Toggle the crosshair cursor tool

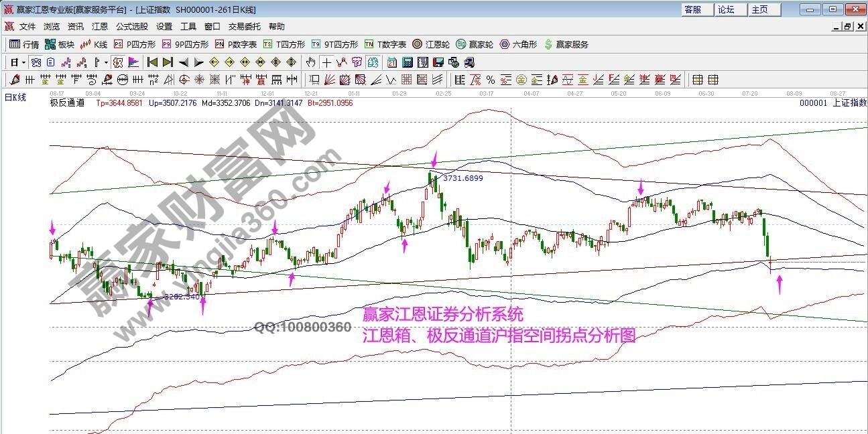point(326,62)
